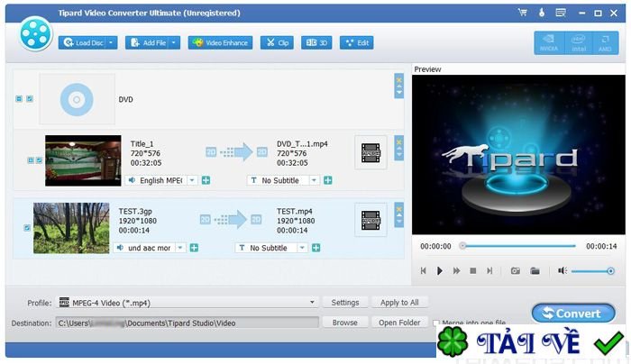This screenshot has height=364, width=631.
Task: Open the Video Enhance tool
Action: coord(220,42)
